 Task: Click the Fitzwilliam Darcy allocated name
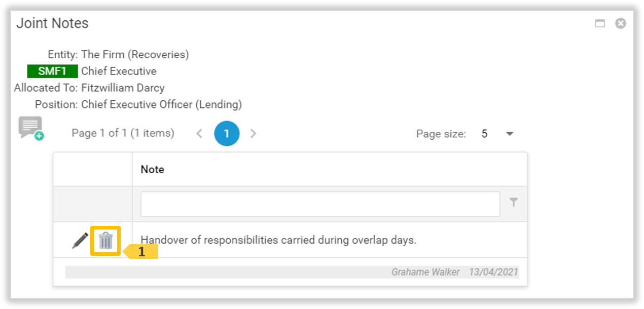[123, 88]
